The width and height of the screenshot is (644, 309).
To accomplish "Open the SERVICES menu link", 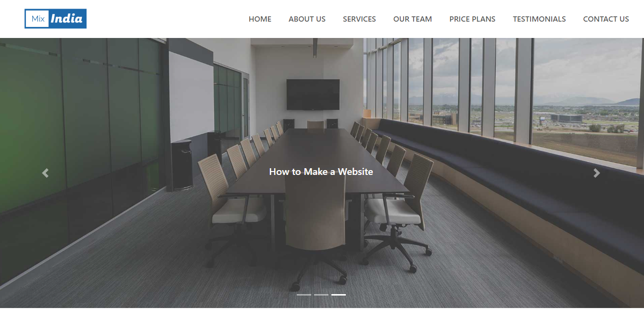I will tap(359, 19).
